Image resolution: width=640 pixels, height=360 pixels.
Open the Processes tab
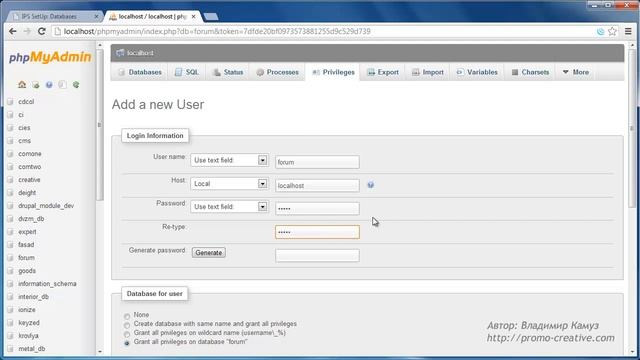coord(277,72)
